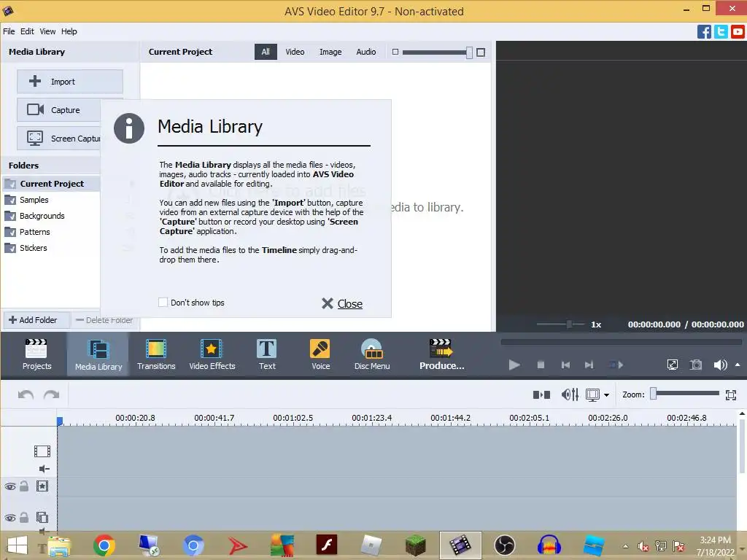Mute the preview speaker volume
The image size is (747, 560).
(720, 365)
